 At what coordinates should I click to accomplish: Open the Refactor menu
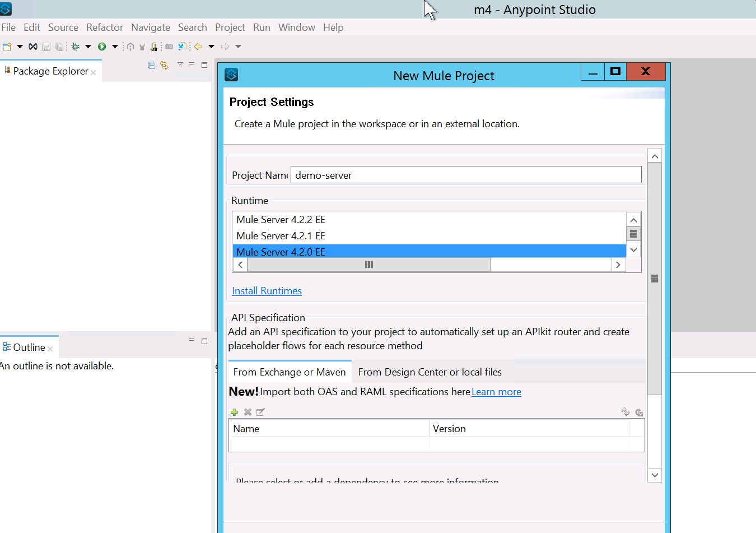[x=105, y=27]
